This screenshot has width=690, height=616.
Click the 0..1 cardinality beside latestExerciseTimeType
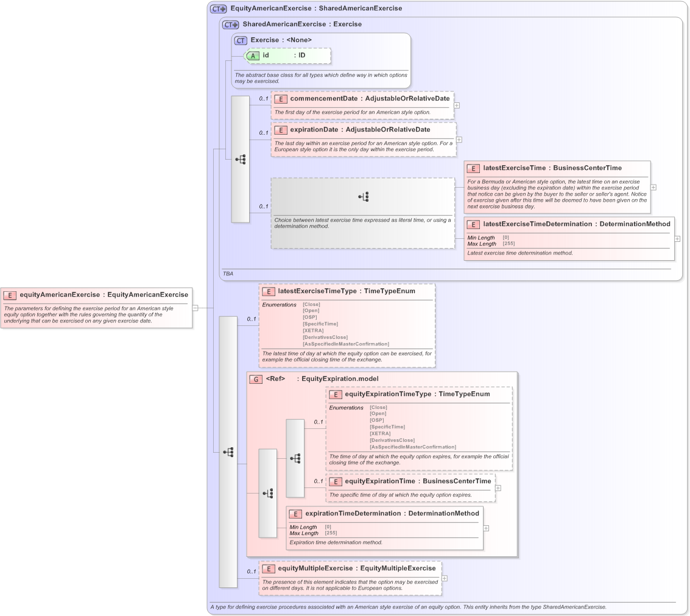click(252, 319)
